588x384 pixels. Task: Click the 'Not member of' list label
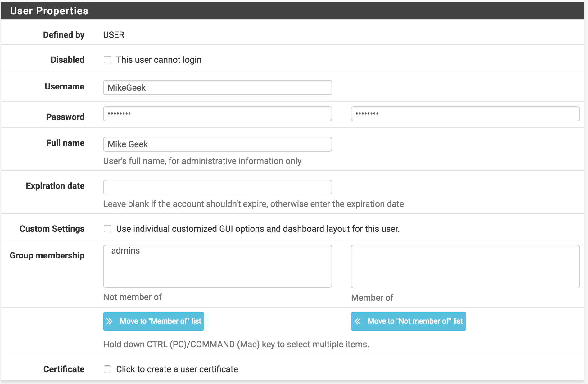point(132,297)
